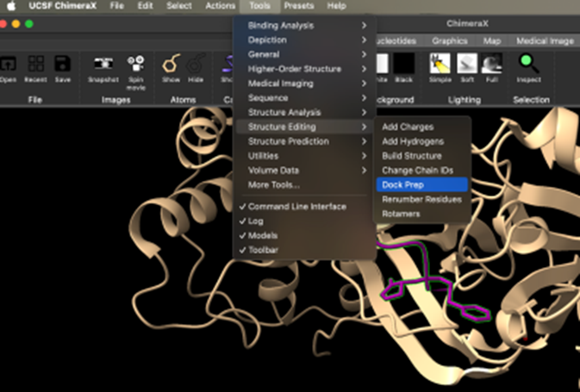Expand the Structure Analysis submenu
Viewport: 580px width, 392px height.
click(305, 112)
